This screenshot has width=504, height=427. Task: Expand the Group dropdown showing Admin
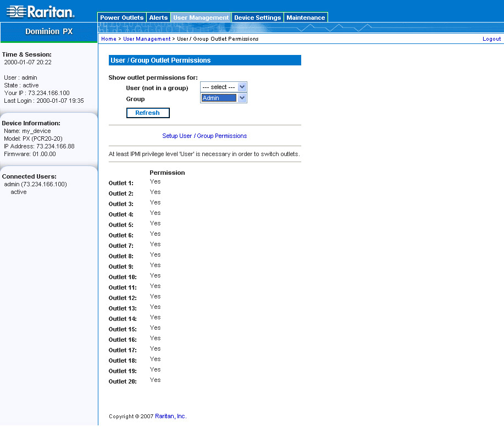click(219, 98)
